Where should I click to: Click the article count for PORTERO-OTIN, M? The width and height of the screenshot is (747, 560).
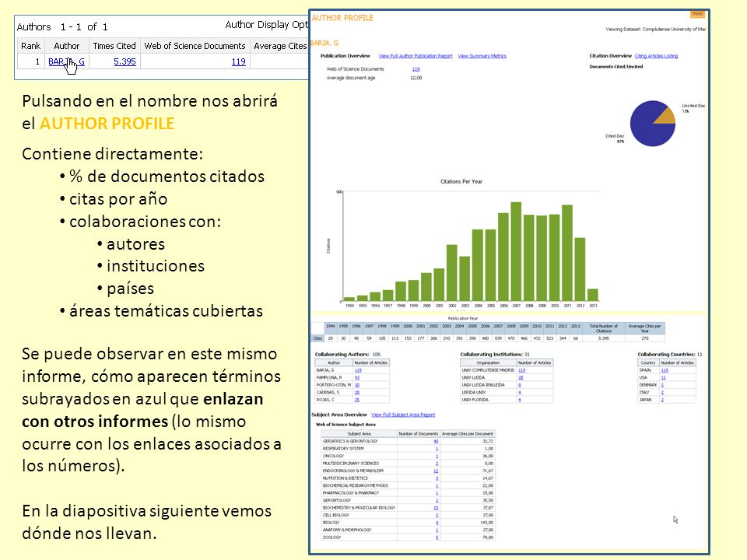[357, 385]
